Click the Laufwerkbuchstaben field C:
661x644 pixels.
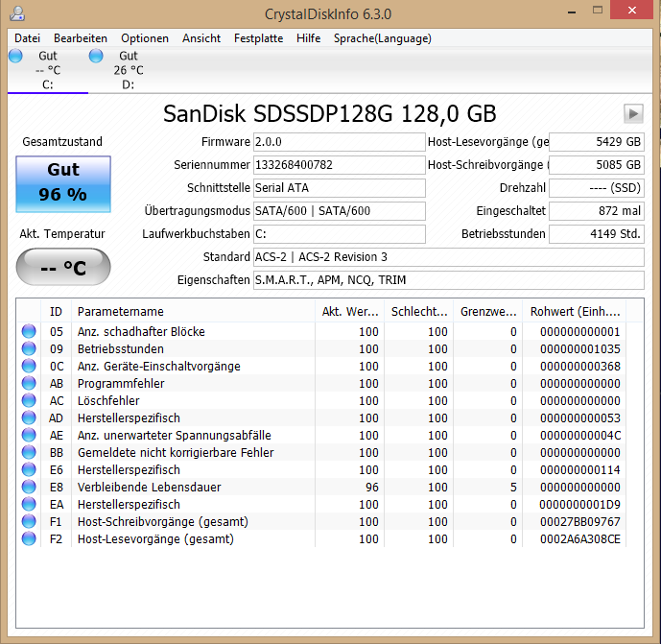(x=340, y=234)
